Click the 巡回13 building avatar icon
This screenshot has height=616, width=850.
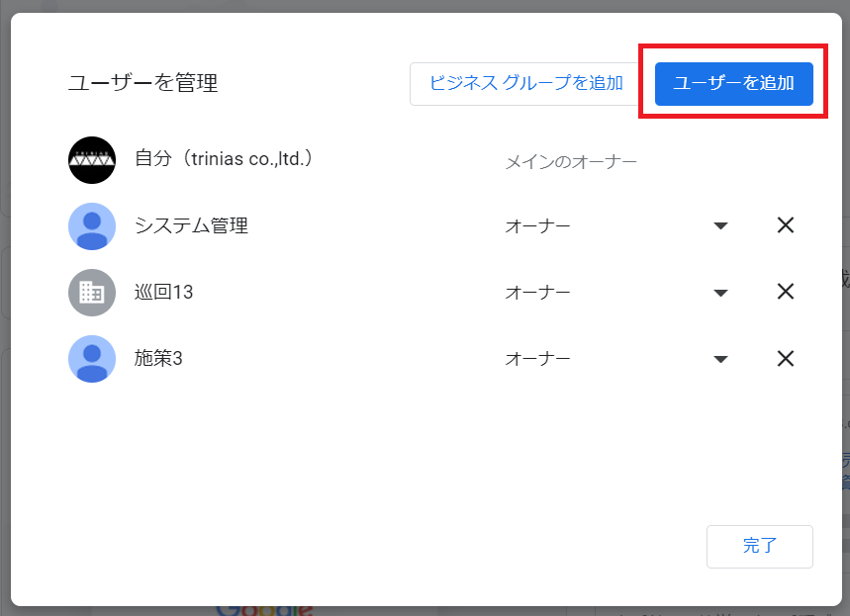coord(92,293)
